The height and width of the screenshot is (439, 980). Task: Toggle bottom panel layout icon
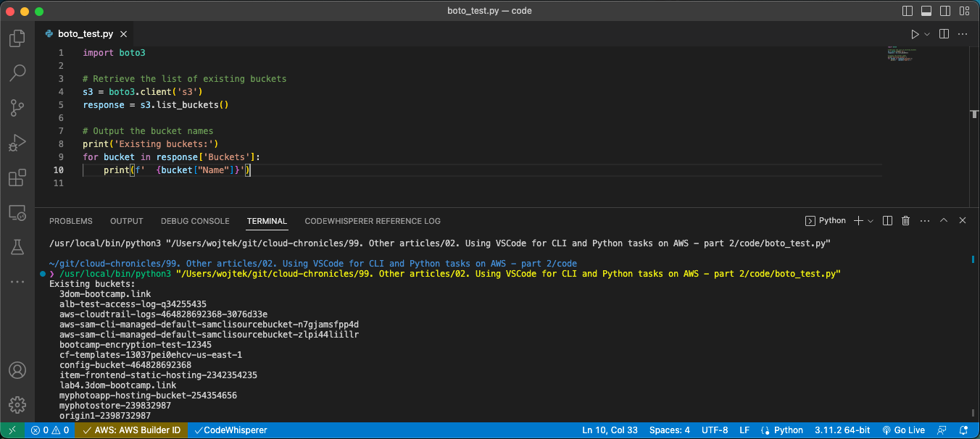pos(926,11)
